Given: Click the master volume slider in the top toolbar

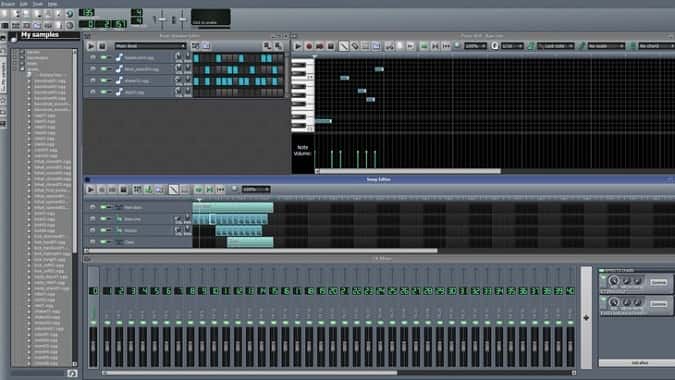Looking at the screenshot, I should pyautogui.click(x=162, y=19).
